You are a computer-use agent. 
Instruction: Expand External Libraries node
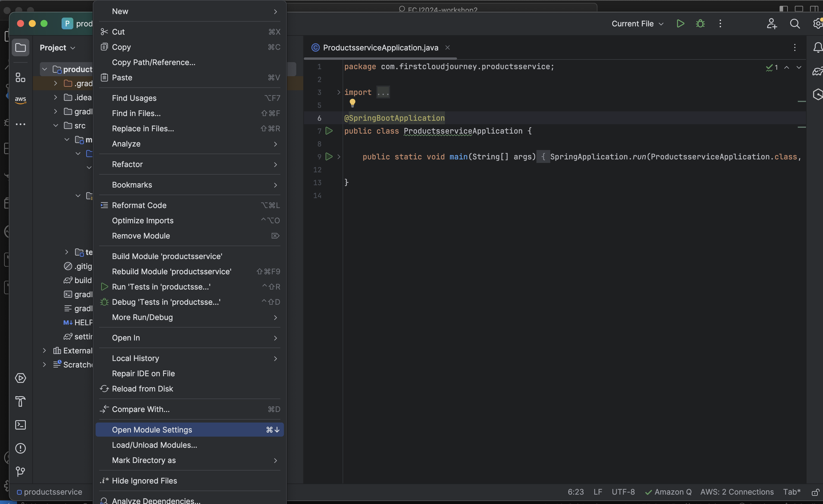coord(44,350)
